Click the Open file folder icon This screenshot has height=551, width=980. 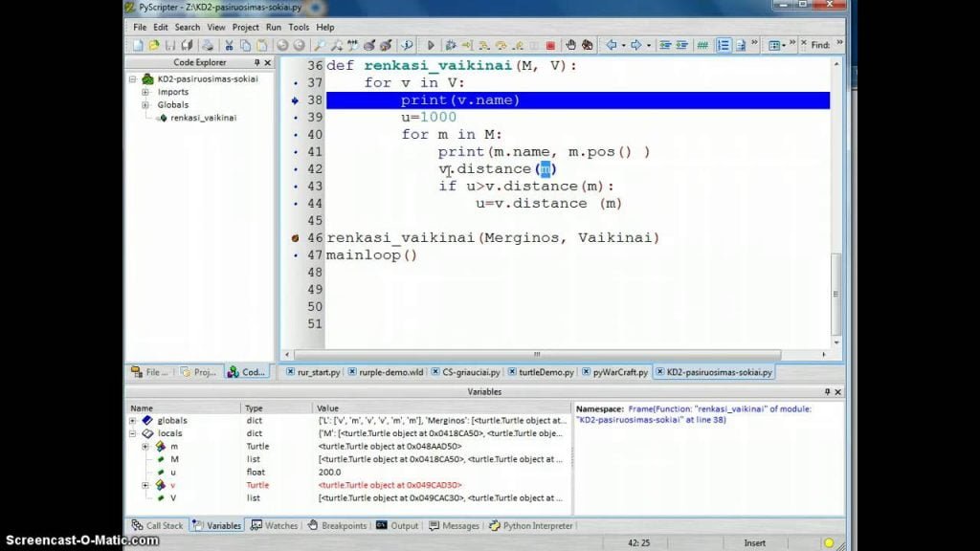154,45
